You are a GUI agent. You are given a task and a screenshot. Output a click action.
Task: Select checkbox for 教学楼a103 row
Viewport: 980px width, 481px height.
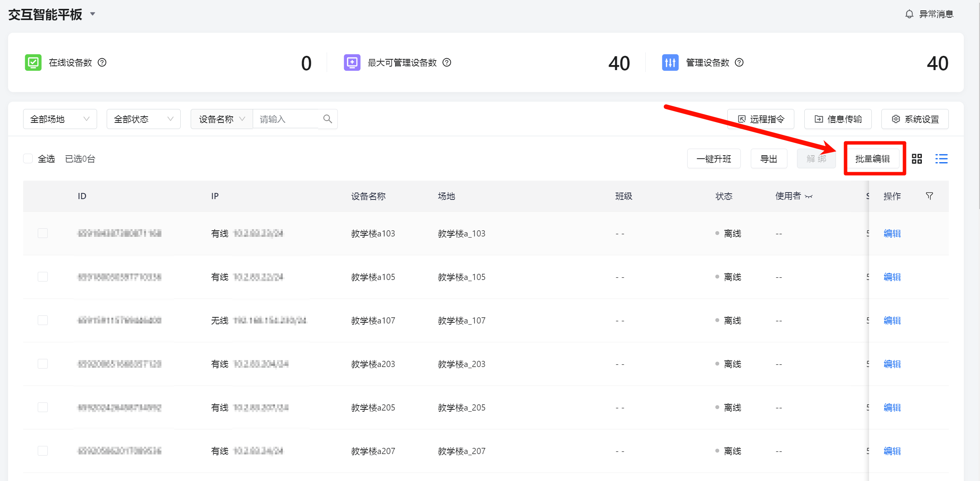coord(43,233)
